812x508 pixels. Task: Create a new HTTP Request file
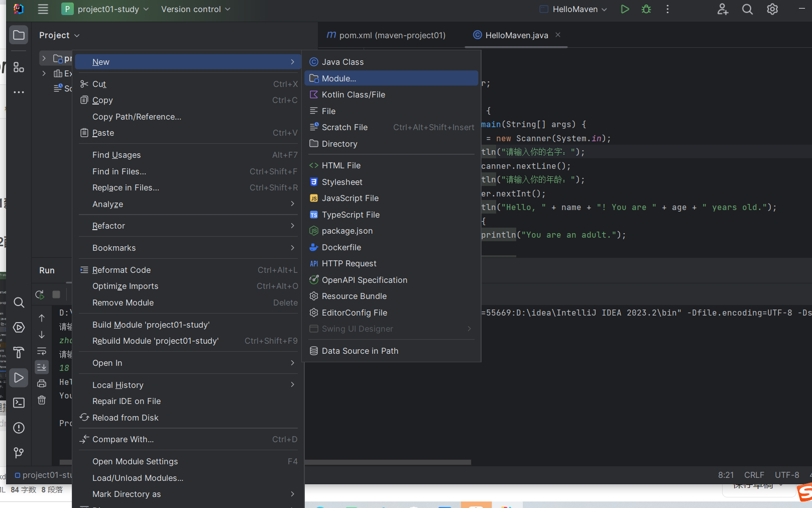click(391, 263)
